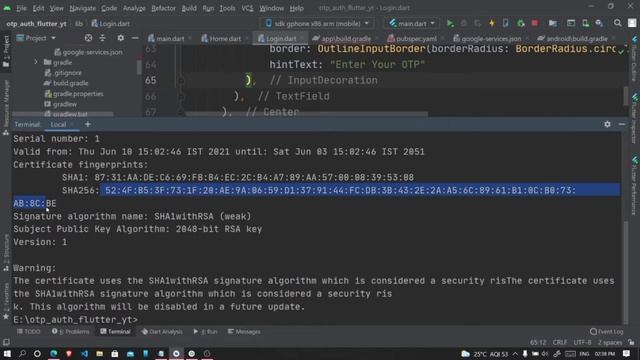Open the Dart Analysis tool window

[162, 331]
